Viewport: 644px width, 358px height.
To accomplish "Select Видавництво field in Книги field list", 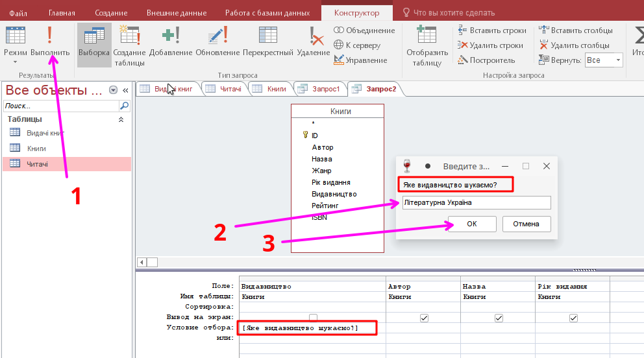I will coord(334,194).
